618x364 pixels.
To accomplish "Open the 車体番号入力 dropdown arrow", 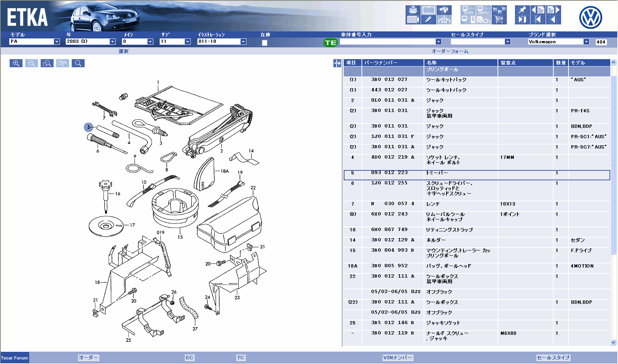I will [438, 42].
